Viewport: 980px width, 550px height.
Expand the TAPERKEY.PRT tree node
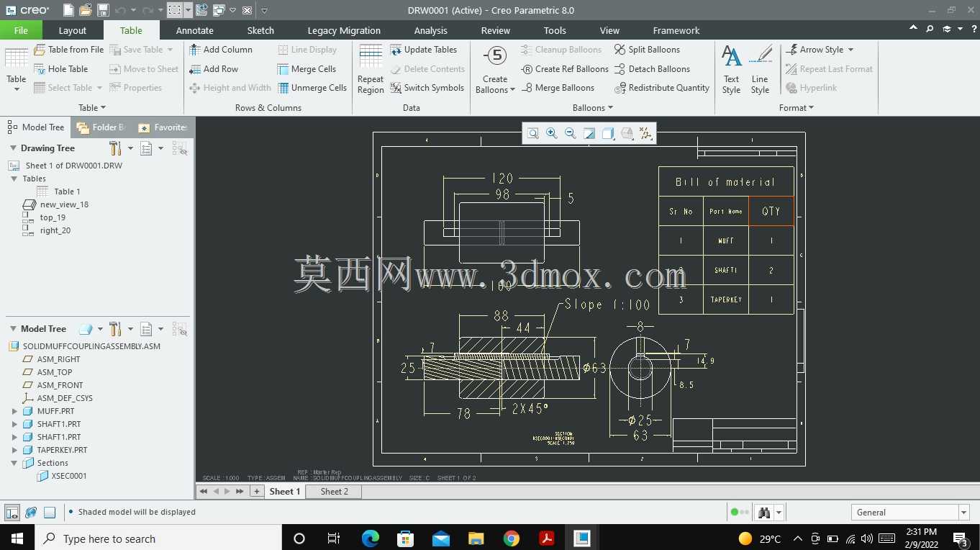[14, 450]
